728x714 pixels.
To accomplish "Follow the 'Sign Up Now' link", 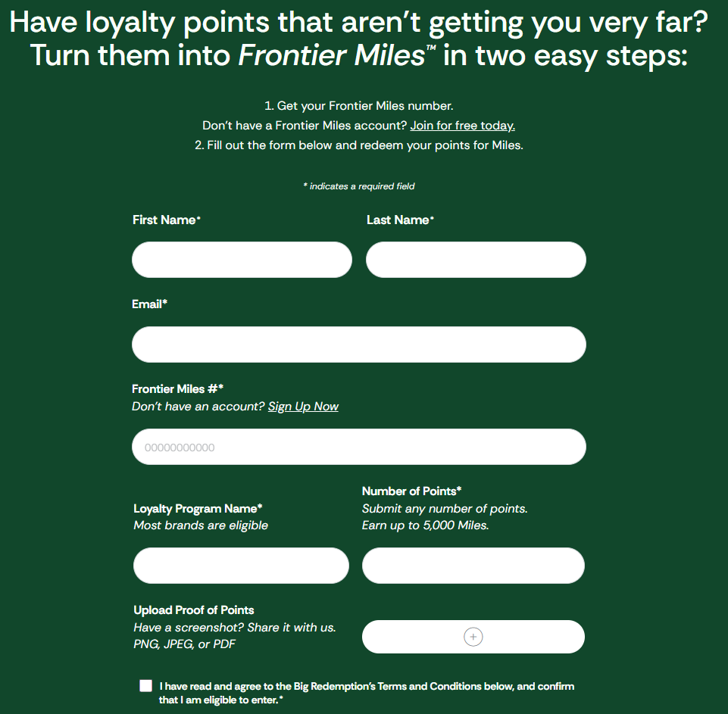I will click(303, 407).
